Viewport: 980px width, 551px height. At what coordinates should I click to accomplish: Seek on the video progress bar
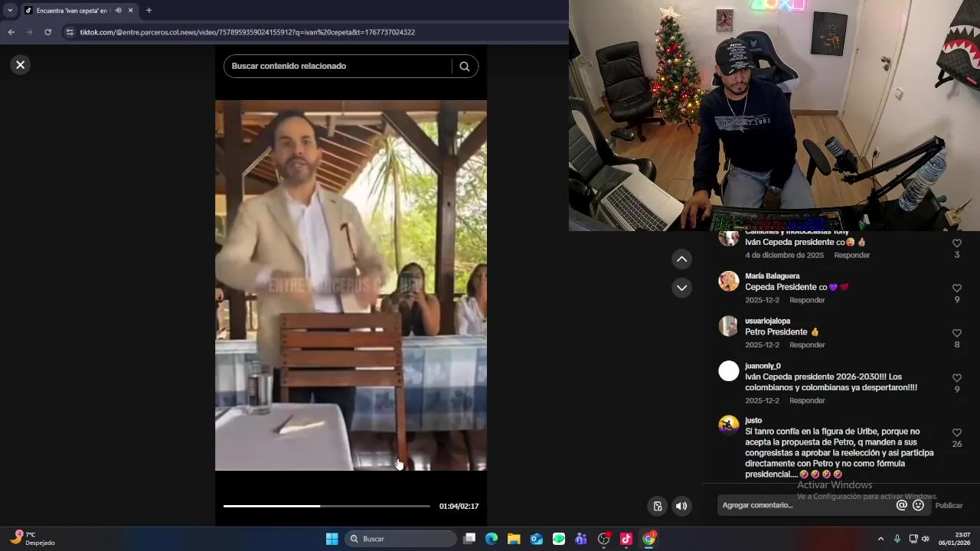pyautogui.click(x=326, y=506)
